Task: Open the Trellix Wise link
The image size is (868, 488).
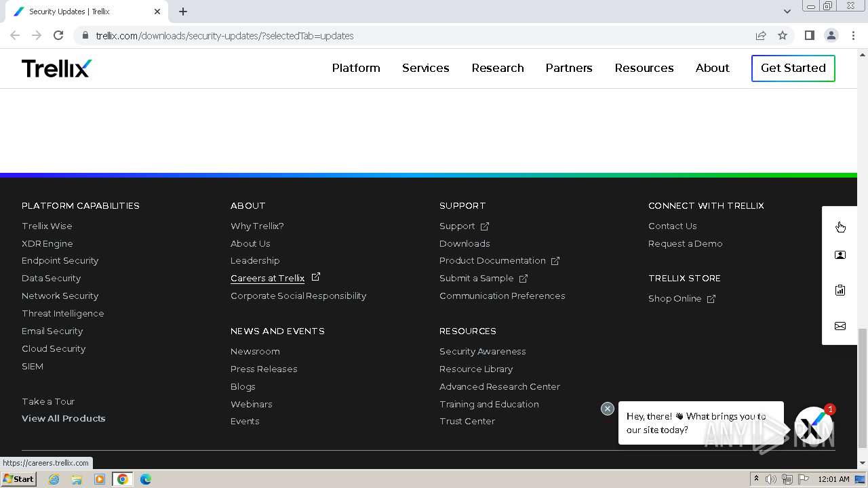Action: [x=47, y=226]
